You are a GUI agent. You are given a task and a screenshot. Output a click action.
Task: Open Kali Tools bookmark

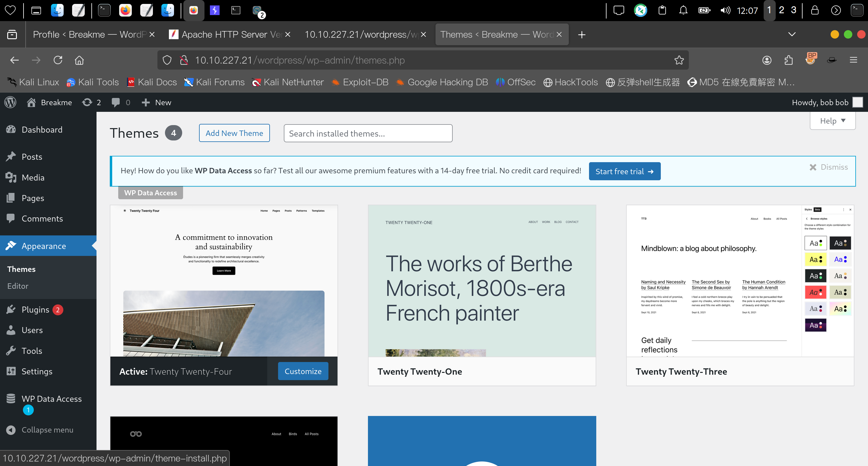(x=93, y=82)
